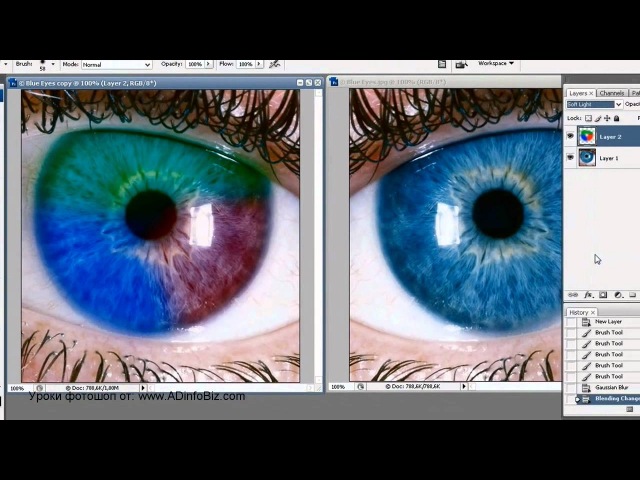Click the Flow 100% value field
The width and height of the screenshot is (640, 480).
pos(245,64)
